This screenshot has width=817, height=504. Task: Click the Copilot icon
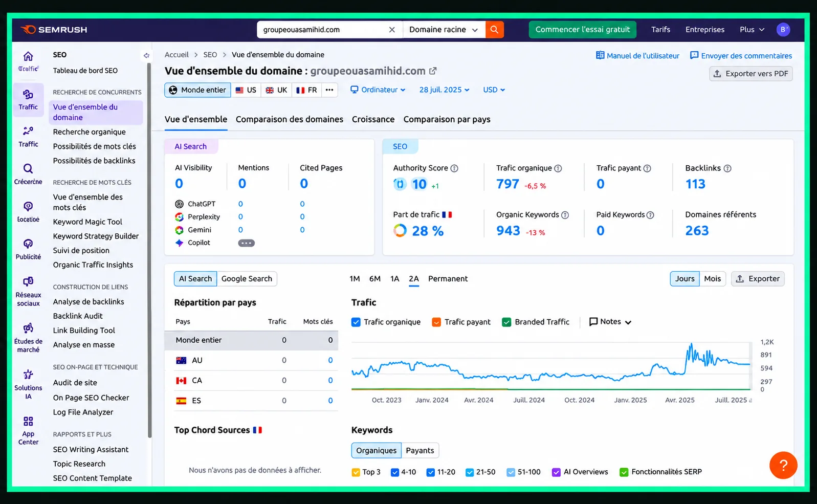[x=179, y=243]
